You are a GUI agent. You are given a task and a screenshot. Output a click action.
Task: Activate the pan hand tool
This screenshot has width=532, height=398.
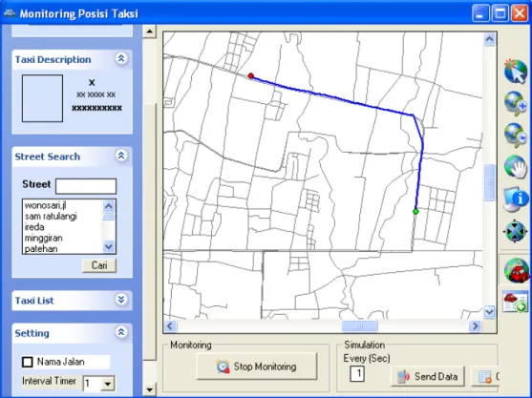coord(516,167)
